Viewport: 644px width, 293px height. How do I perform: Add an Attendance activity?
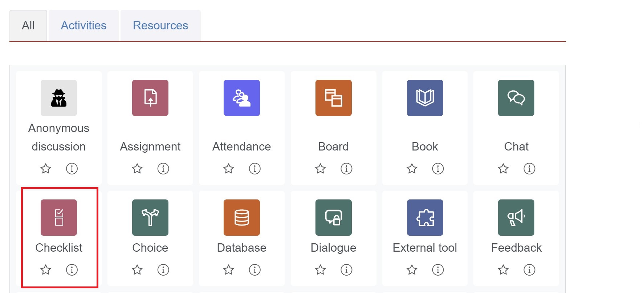click(x=242, y=98)
